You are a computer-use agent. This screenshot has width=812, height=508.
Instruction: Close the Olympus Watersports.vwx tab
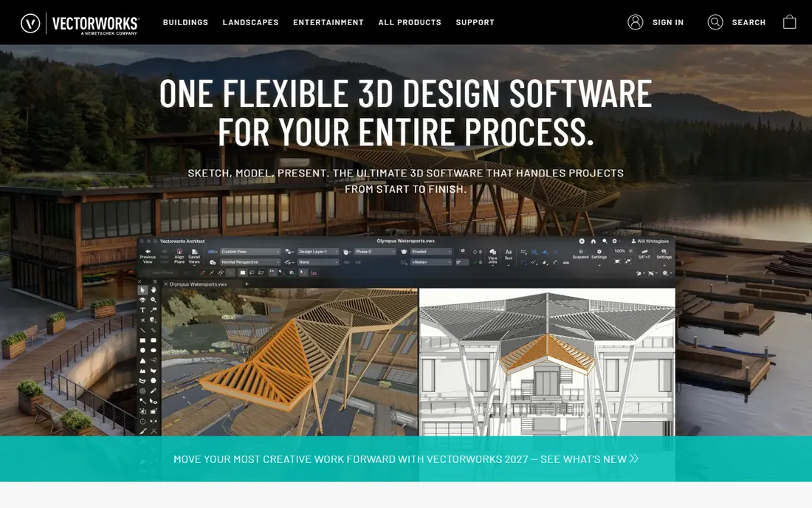(x=165, y=284)
